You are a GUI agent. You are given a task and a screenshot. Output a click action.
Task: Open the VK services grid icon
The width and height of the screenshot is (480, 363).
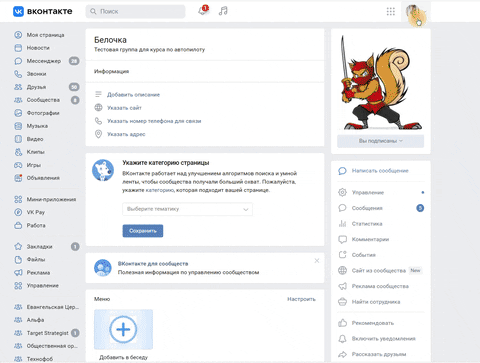point(390,11)
